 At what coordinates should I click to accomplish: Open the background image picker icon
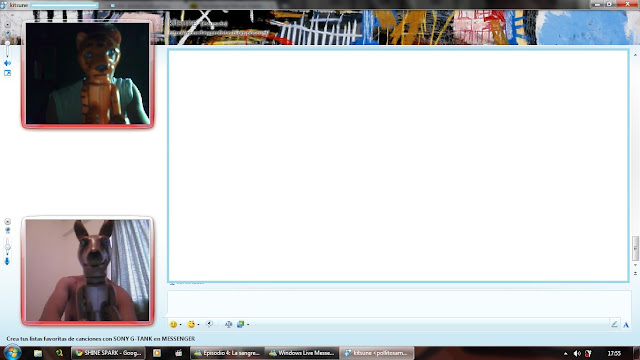(241, 324)
